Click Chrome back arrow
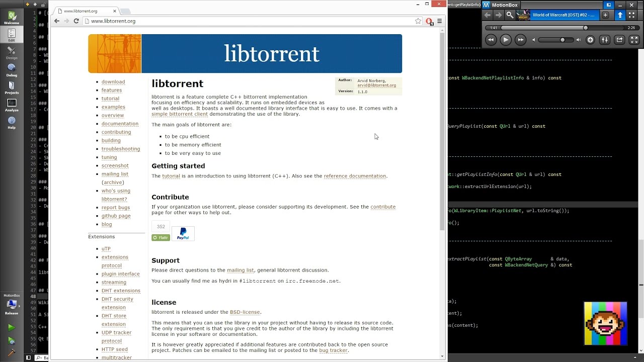The height and width of the screenshot is (362, 644). tap(57, 21)
